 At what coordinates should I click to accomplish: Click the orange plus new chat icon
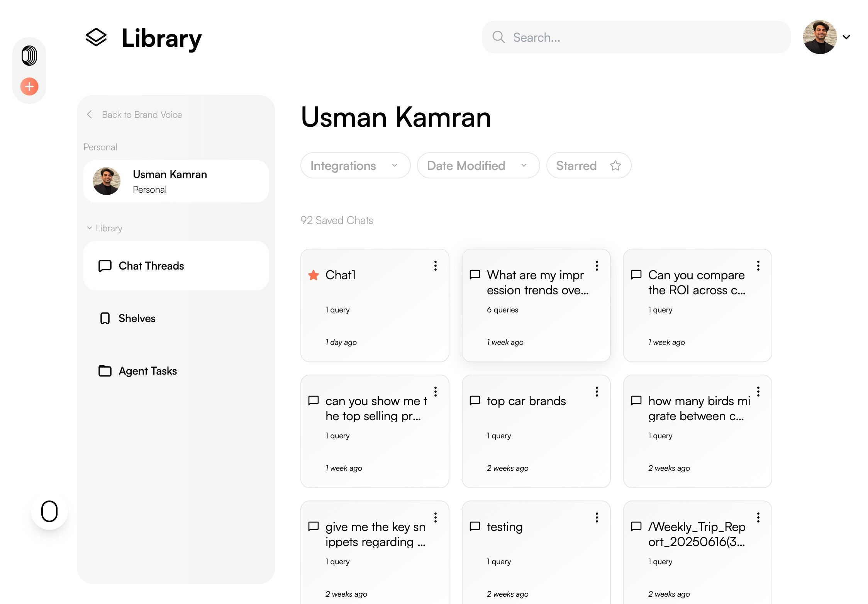tap(29, 87)
